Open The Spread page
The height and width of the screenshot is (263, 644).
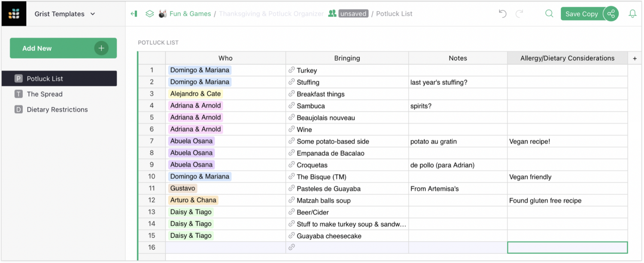coord(59,94)
